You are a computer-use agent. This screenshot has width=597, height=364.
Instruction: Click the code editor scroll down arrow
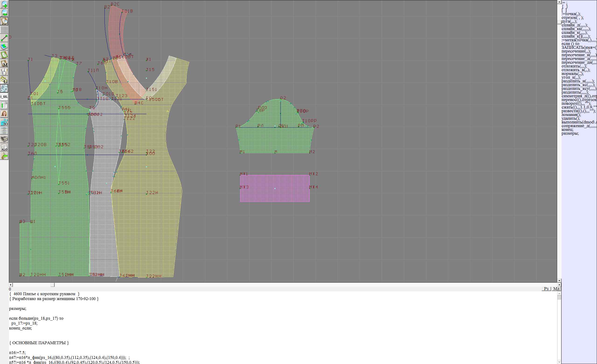pyautogui.click(x=559, y=362)
